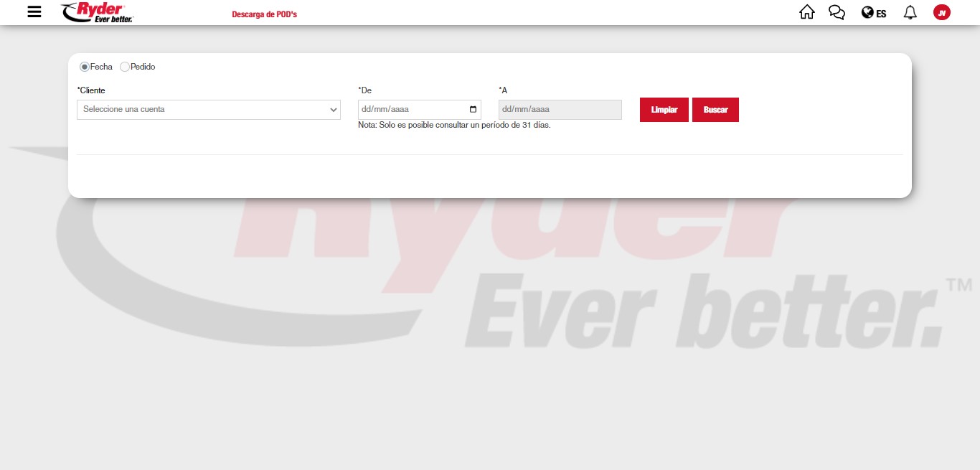This screenshot has height=470, width=980.
Task: Select the Fecha radio button
Action: click(85, 67)
